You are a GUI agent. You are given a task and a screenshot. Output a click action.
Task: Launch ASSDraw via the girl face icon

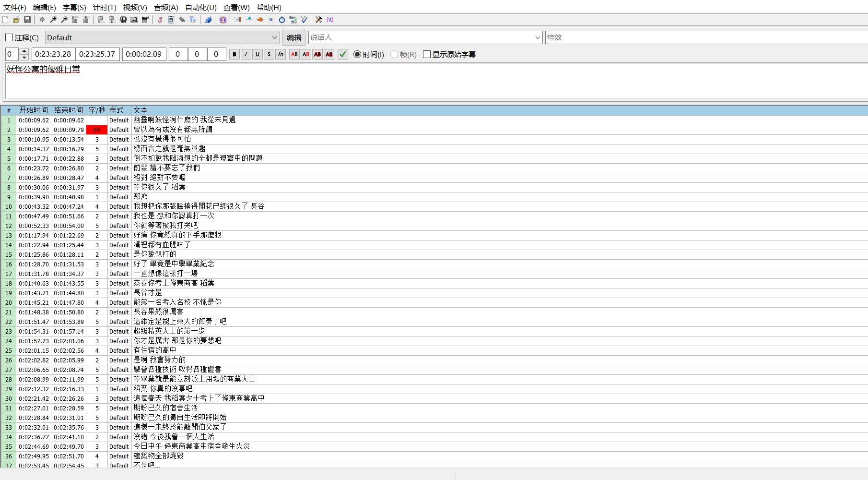[223, 20]
